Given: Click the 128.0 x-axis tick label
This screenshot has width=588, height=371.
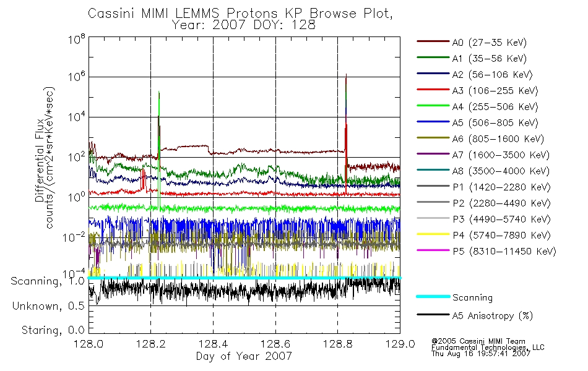Looking at the screenshot, I should pyautogui.click(x=89, y=344).
